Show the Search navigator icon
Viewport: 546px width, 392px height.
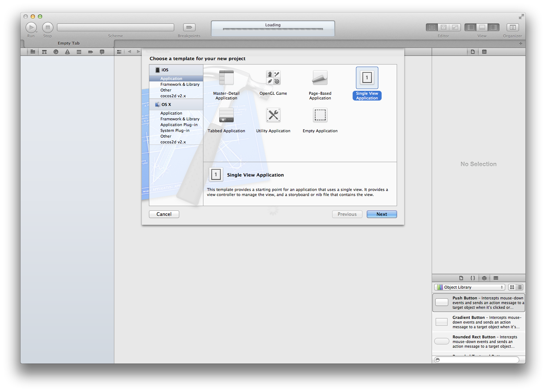coord(56,52)
